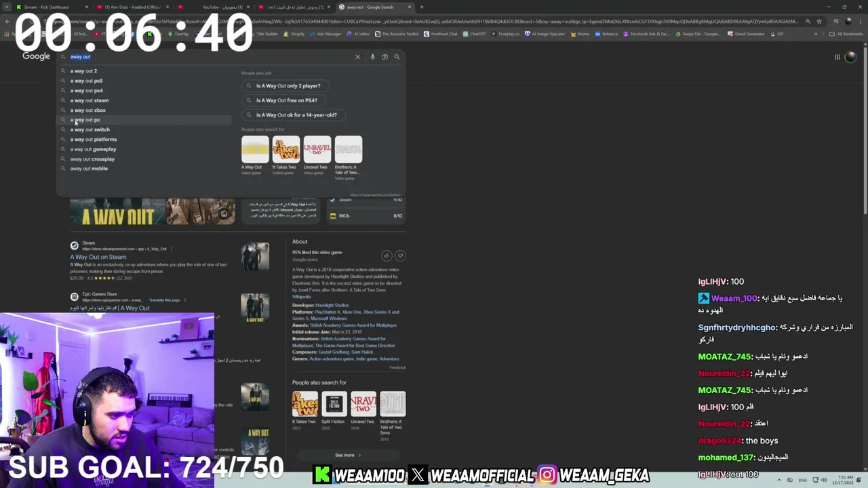Screen dimensions: 868x488
Task: Select suggestion 'away out crossplay'
Action: point(144,159)
